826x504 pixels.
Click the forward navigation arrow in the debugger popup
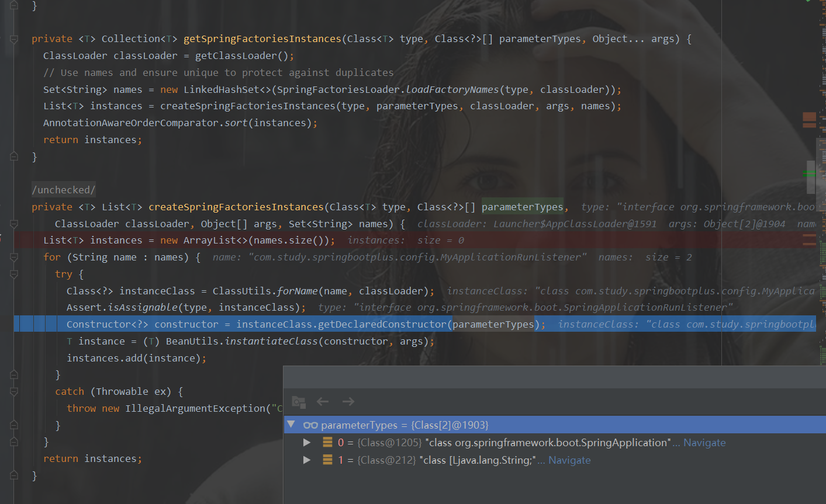pyautogui.click(x=348, y=401)
